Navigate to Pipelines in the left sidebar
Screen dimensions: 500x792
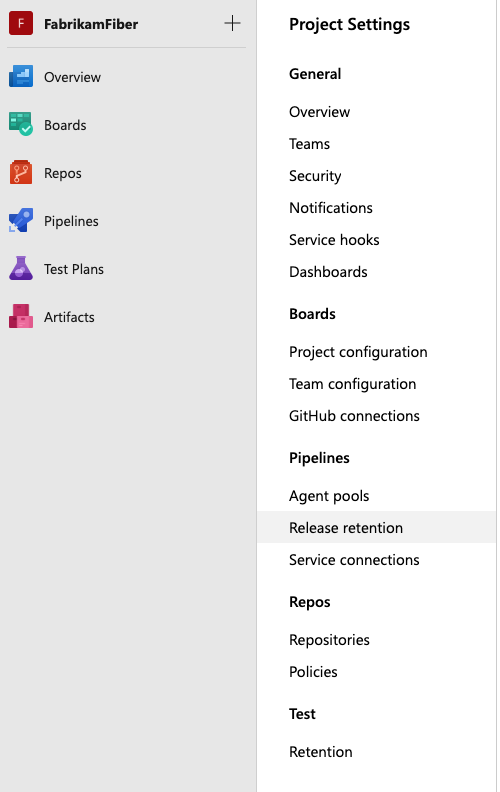[x=71, y=221]
